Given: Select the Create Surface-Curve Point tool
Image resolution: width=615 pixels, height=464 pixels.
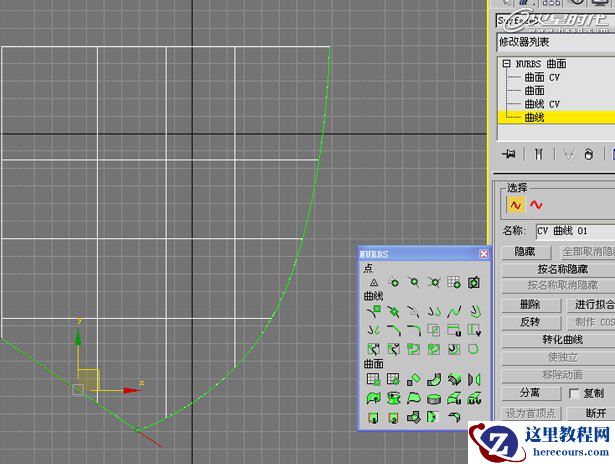Looking at the screenshot, I should (x=473, y=282).
